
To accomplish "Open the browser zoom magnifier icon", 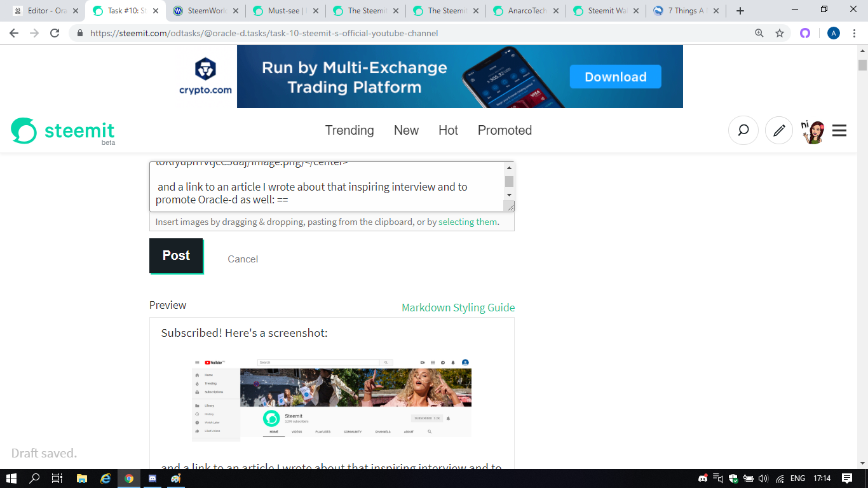I will click(x=759, y=33).
